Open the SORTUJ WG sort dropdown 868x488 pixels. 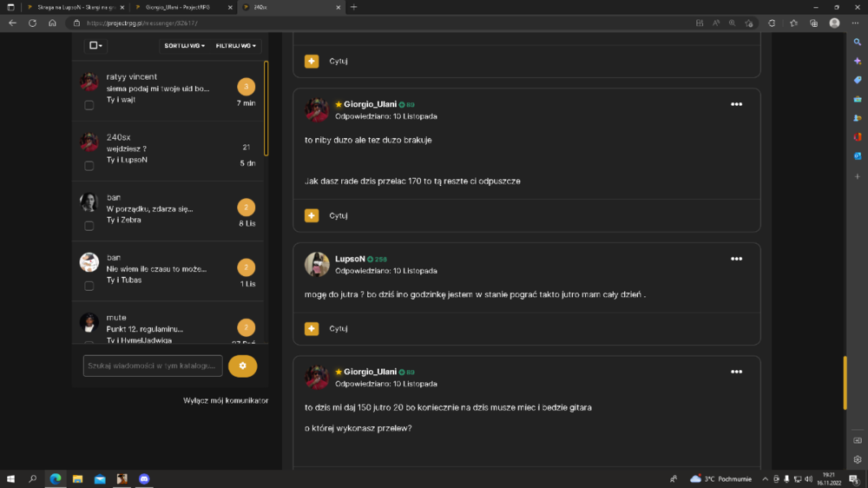point(184,45)
